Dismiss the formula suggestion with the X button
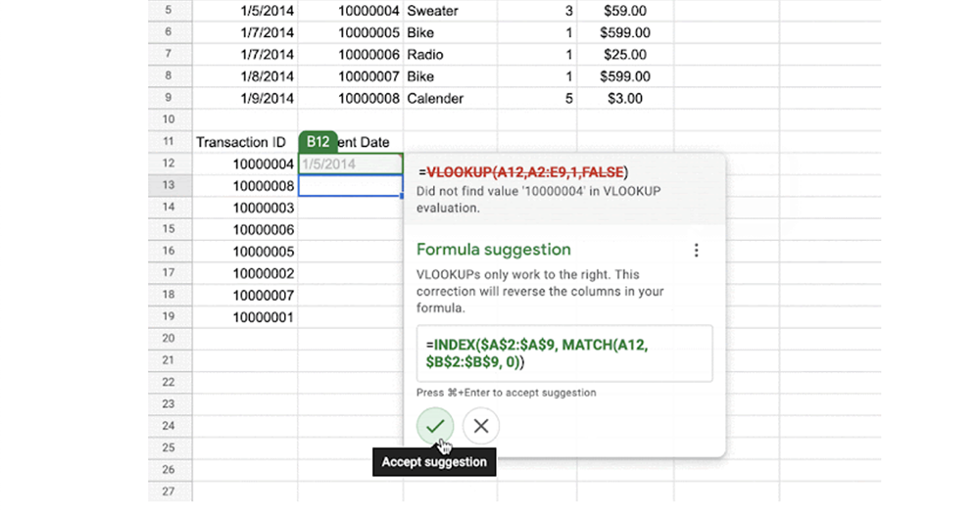The width and height of the screenshot is (980, 515). 480,426
